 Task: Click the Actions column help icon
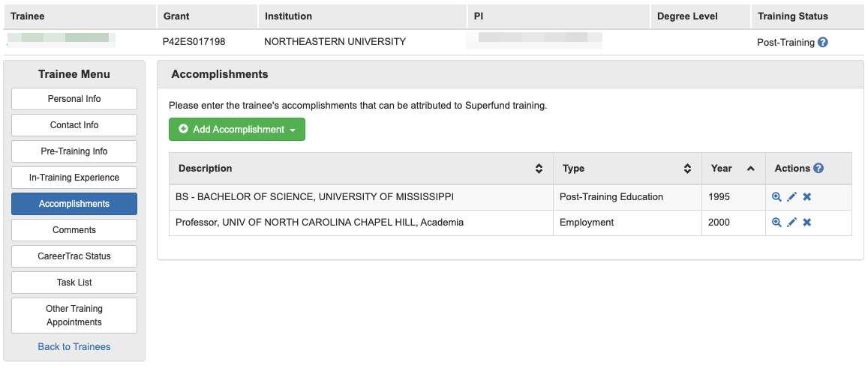818,169
